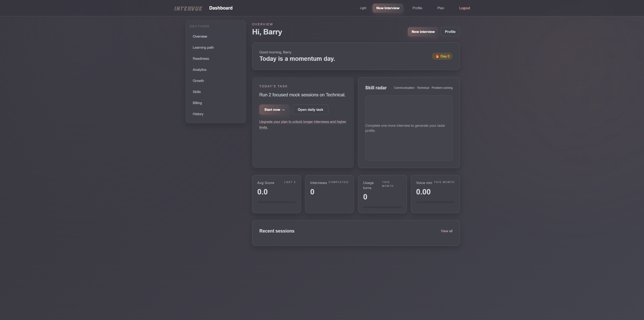644x320 pixels.
Task: Click the Logout link
Action: tap(464, 8)
